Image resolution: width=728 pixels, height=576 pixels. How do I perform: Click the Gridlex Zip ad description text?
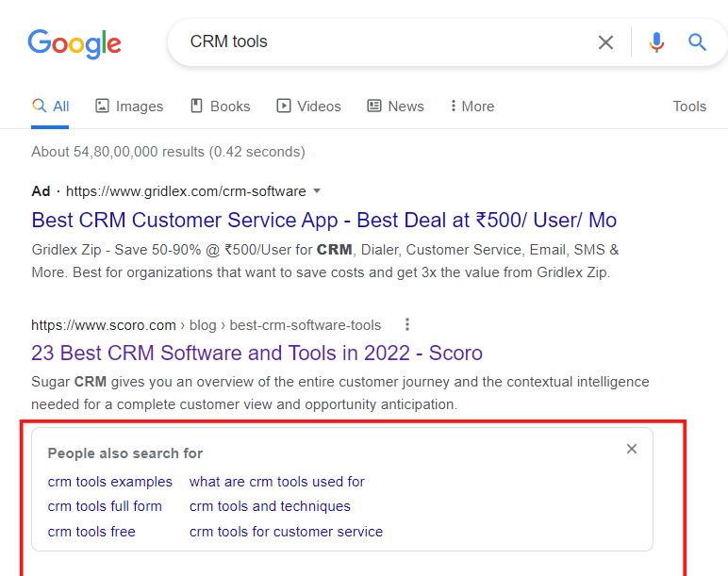(325, 261)
